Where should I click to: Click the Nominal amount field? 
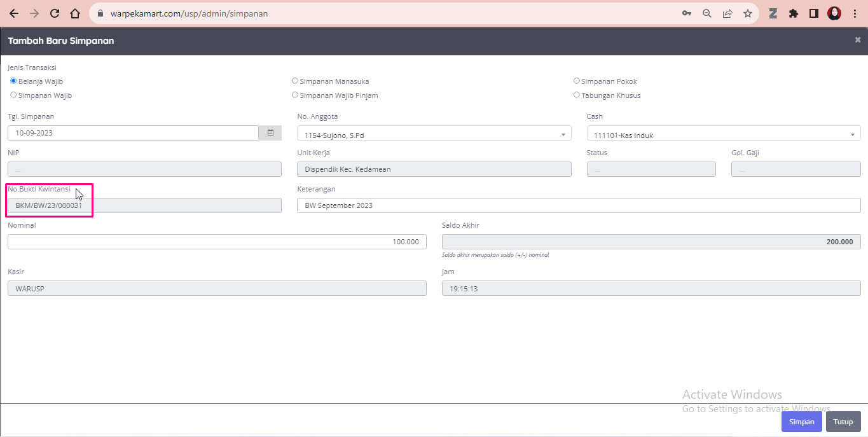click(217, 242)
